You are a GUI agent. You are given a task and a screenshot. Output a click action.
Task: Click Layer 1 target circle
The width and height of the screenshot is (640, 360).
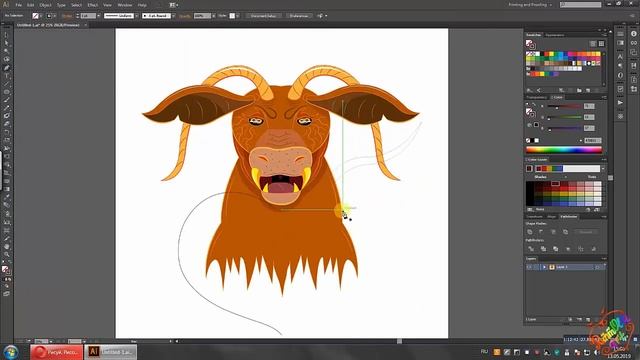coord(598,267)
